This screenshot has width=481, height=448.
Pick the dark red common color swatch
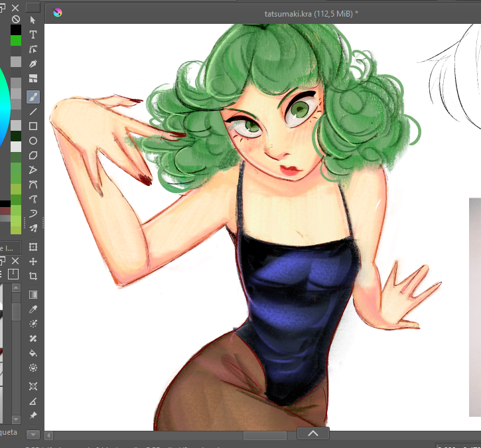tap(5, 211)
